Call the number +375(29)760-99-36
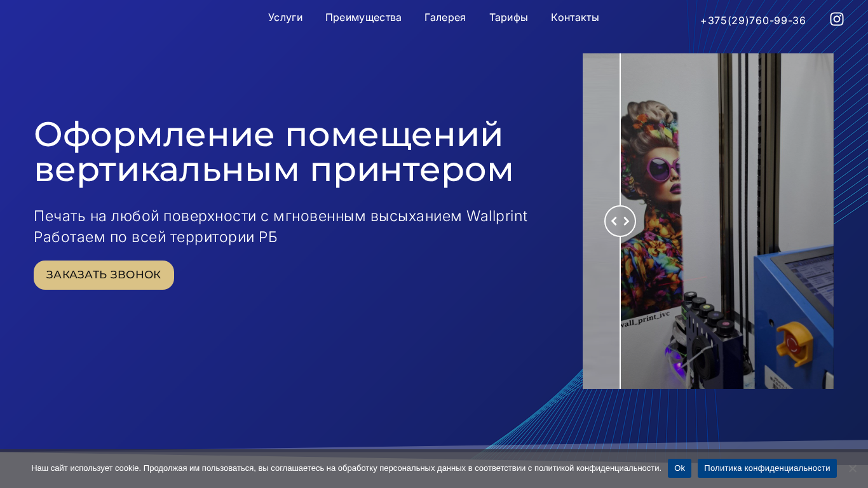This screenshot has height=488, width=868. tap(753, 20)
